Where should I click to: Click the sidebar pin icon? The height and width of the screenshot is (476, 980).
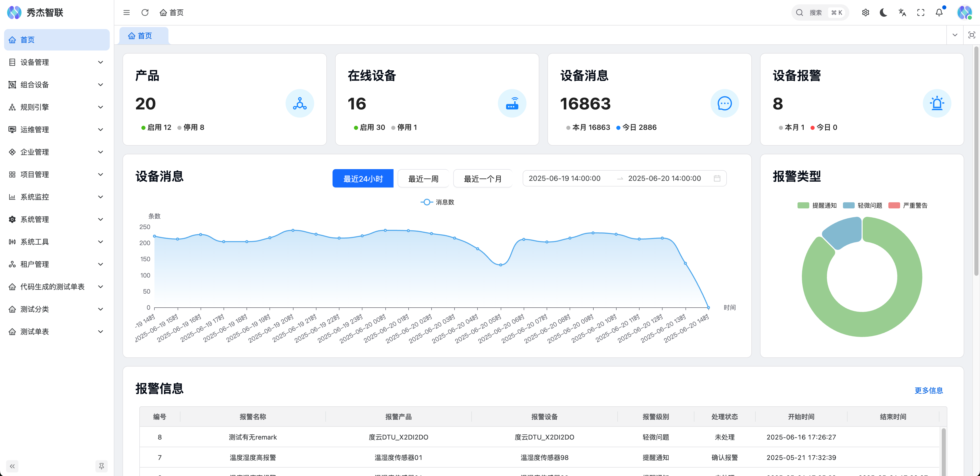101,466
